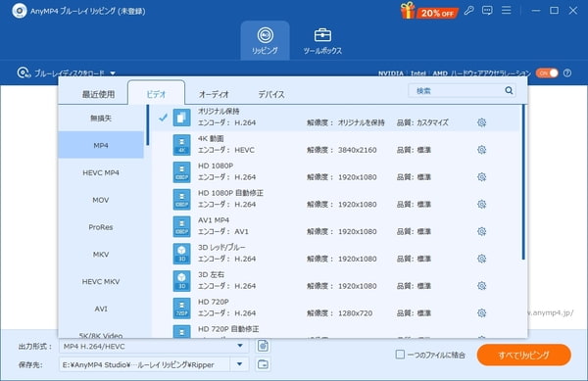Screen dimensions: 588x381
Task: Open the output folder browse icon
Action: tap(263, 364)
